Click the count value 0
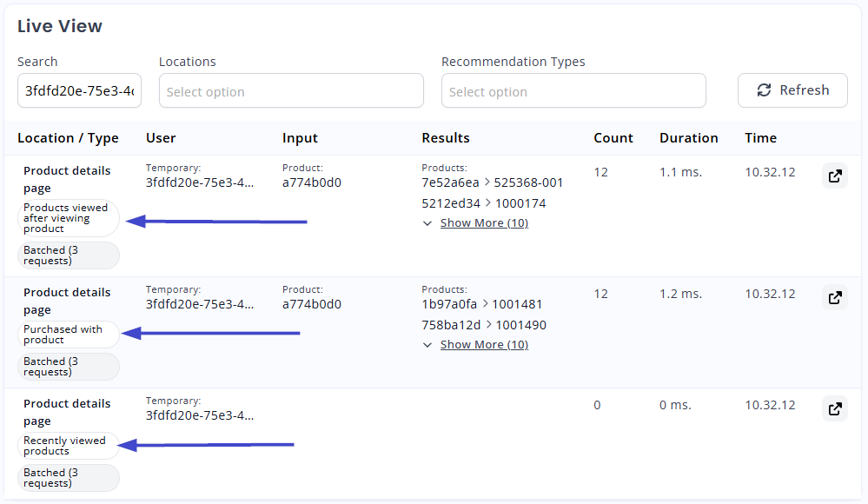This screenshot has width=868, height=504. pyautogui.click(x=597, y=406)
